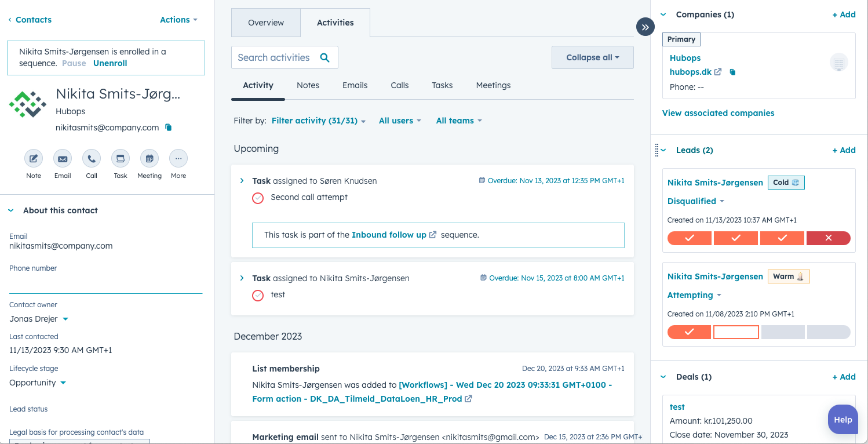Image resolution: width=868 pixels, height=444 pixels.
Task: Expand the Second call attempt task chevron
Action: click(242, 181)
